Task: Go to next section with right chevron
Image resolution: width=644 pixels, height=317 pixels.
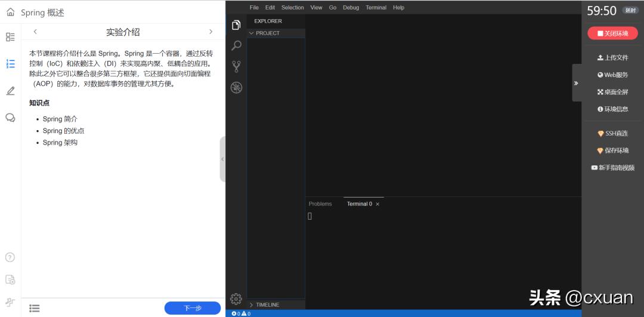Action: [x=210, y=32]
